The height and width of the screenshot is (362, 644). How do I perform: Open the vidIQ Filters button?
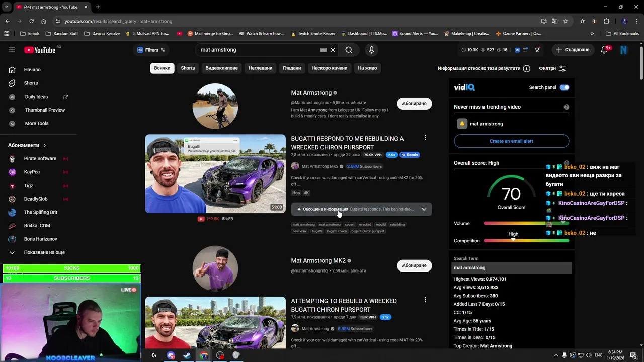[x=151, y=50]
